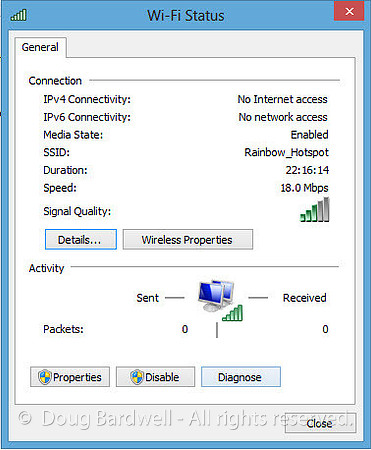This screenshot has width=371, height=450.
Task: Click 'No Internet access' IPv4 status
Action: (282, 99)
